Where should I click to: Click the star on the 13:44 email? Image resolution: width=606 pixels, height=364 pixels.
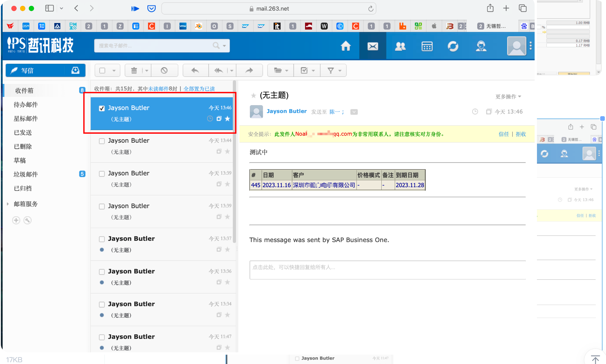pos(228,151)
